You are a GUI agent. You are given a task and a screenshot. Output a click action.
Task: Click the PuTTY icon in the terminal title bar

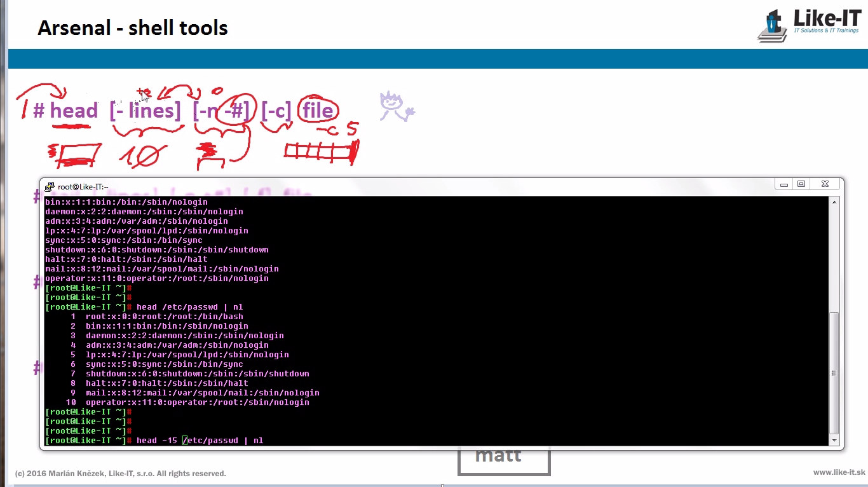point(50,186)
